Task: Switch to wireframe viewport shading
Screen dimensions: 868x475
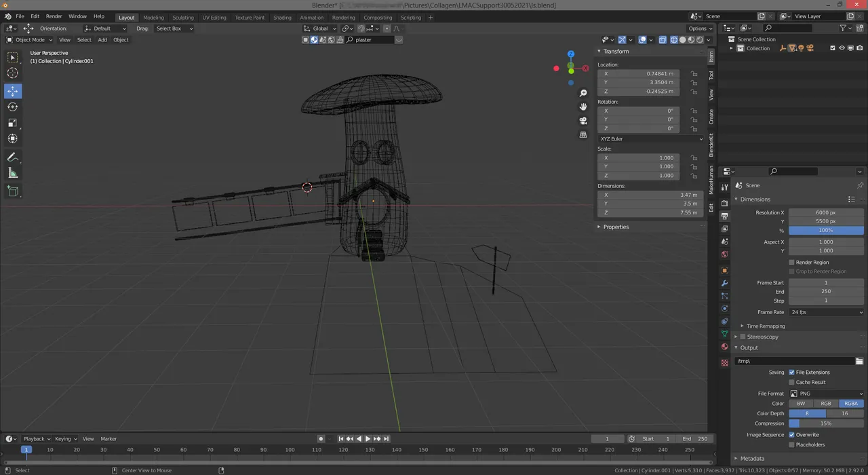Action: (674, 39)
